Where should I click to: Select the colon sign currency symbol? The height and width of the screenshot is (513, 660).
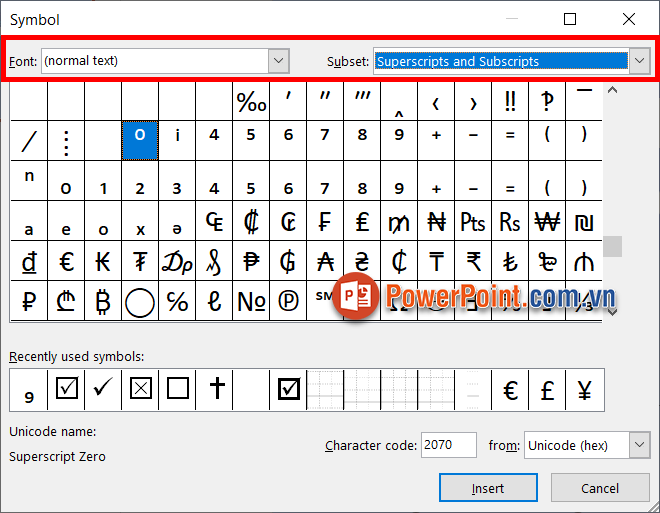[251, 221]
